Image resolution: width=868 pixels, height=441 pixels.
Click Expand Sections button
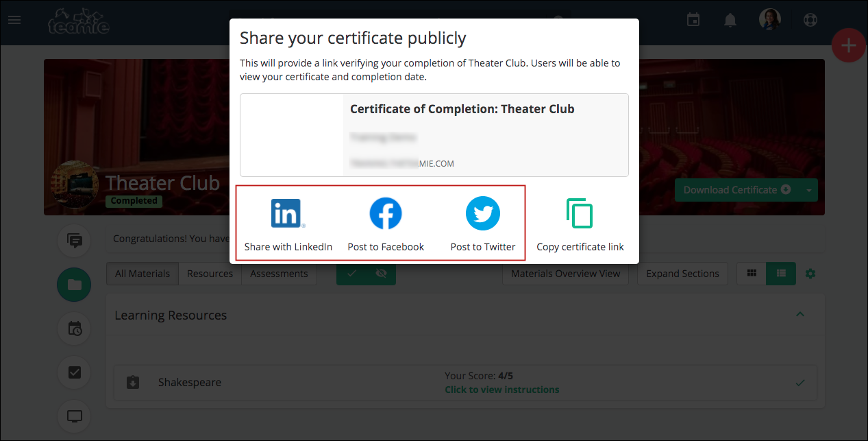tap(682, 273)
